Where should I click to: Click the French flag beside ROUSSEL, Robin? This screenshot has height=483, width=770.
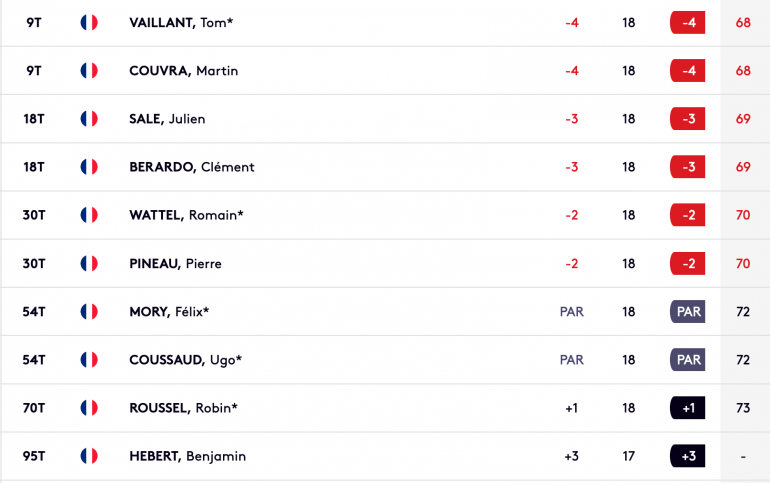click(x=89, y=408)
